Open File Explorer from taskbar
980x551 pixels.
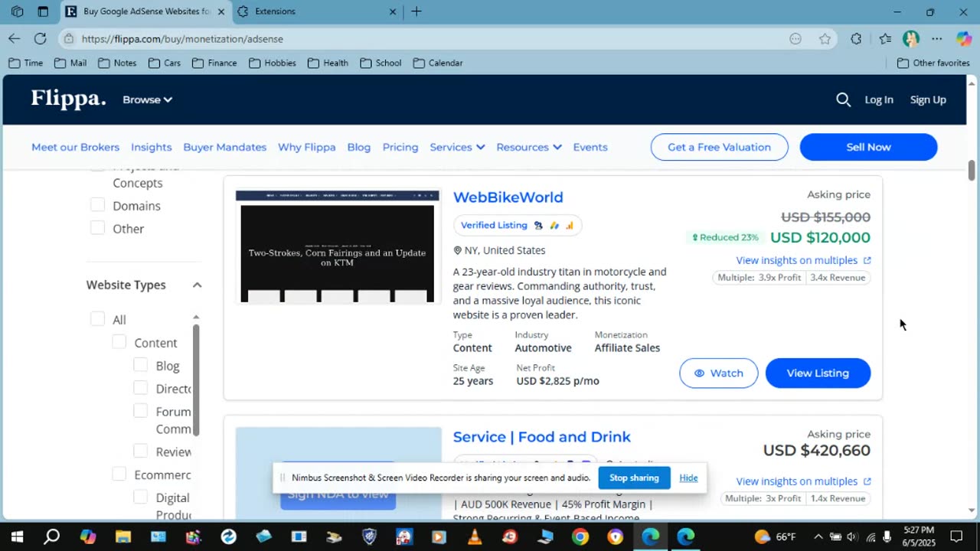pyautogui.click(x=122, y=536)
